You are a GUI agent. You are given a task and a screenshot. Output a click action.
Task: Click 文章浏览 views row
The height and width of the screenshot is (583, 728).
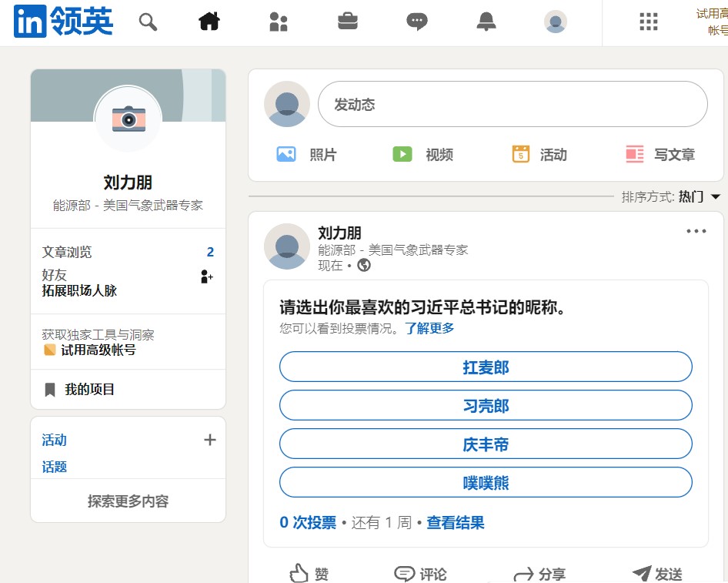click(128, 252)
